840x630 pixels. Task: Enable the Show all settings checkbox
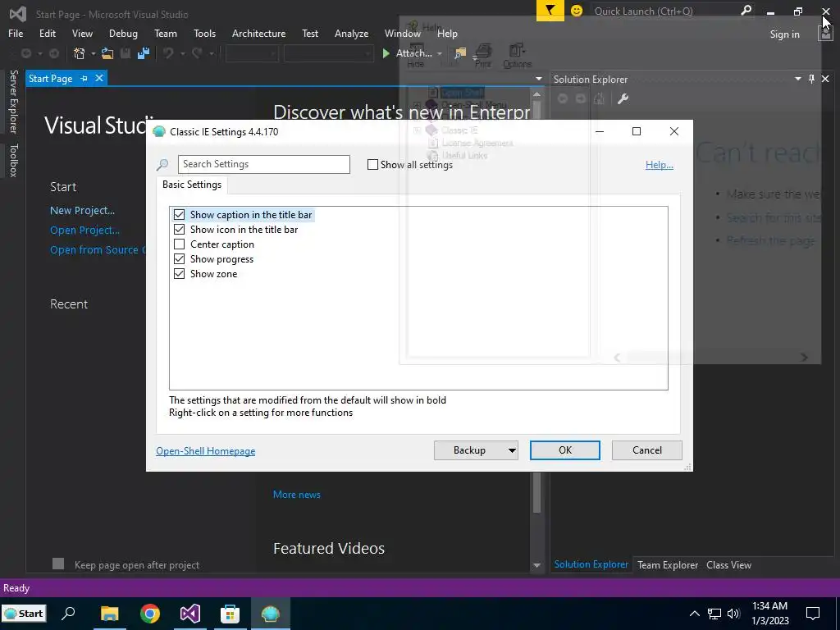click(373, 164)
